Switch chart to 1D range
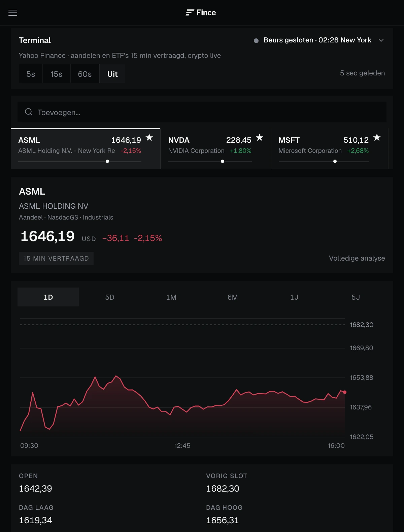This screenshot has width=404, height=532. tap(48, 297)
